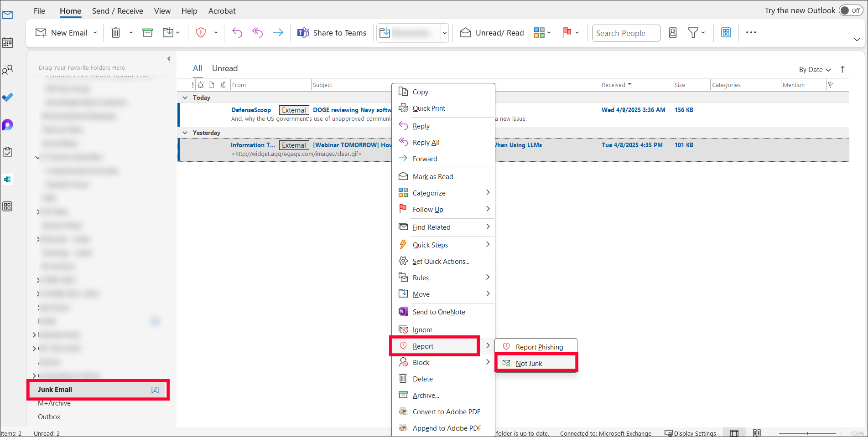Screen dimensions: 868x437
Task: Click the reminder bell column header
Action: [201, 85]
